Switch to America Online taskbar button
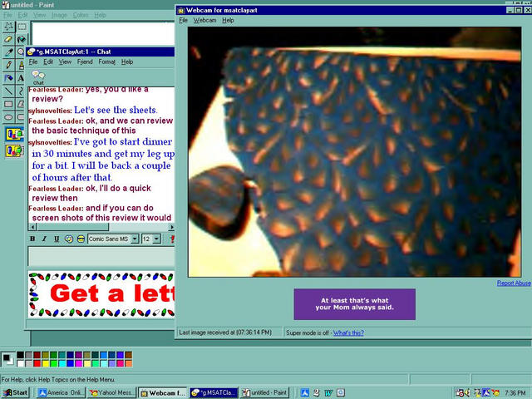532x399 pixels. pyautogui.click(x=61, y=393)
